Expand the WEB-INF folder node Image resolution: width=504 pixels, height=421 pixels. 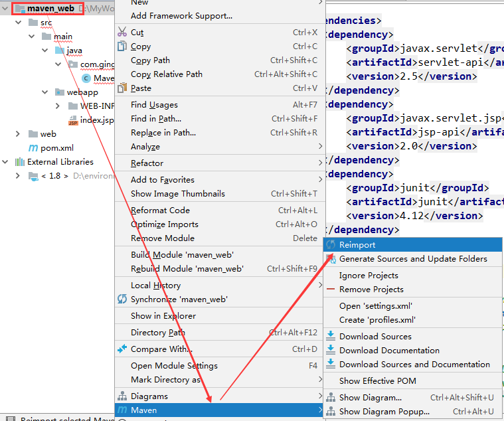58,106
